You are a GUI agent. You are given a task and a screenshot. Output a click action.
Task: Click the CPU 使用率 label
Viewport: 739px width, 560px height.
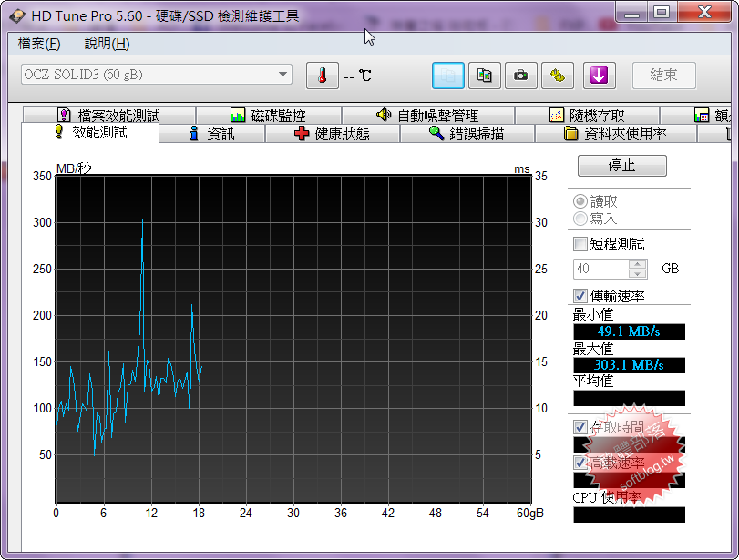click(607, 497)
